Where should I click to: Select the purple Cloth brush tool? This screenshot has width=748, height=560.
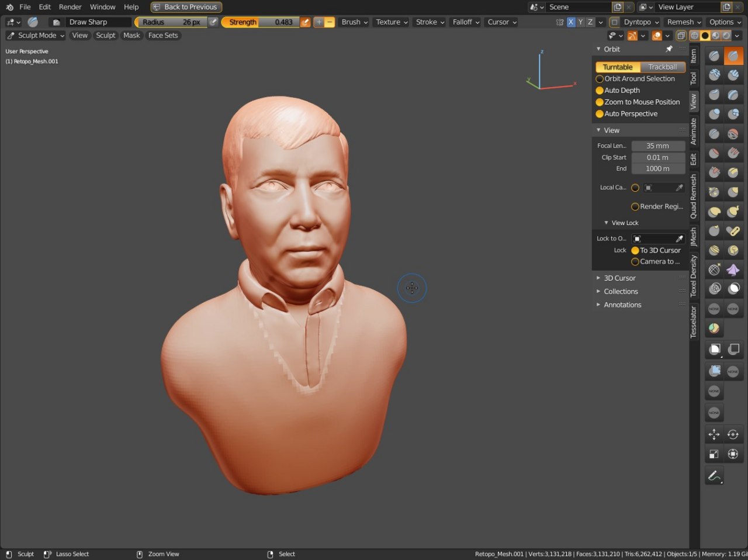point(733,269)
